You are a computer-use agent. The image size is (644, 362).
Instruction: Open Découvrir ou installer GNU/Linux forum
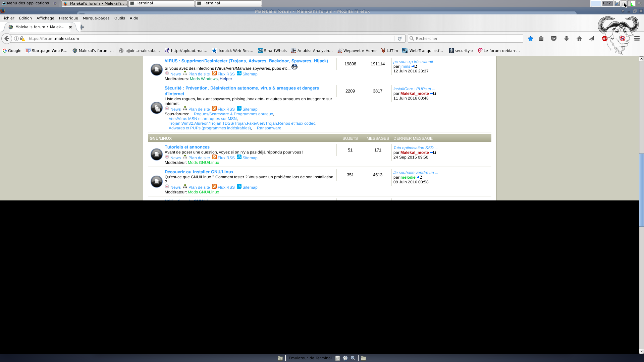pos(199,172)
